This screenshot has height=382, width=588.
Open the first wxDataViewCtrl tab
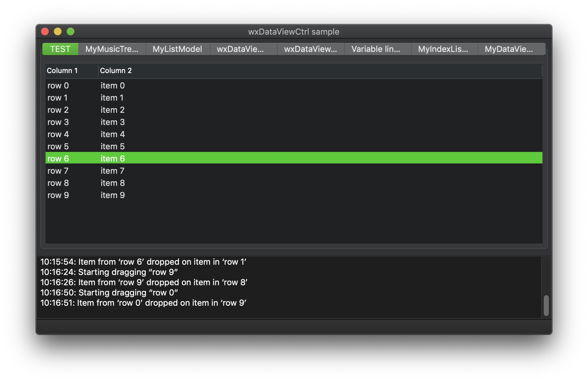(x=243, y=49)
